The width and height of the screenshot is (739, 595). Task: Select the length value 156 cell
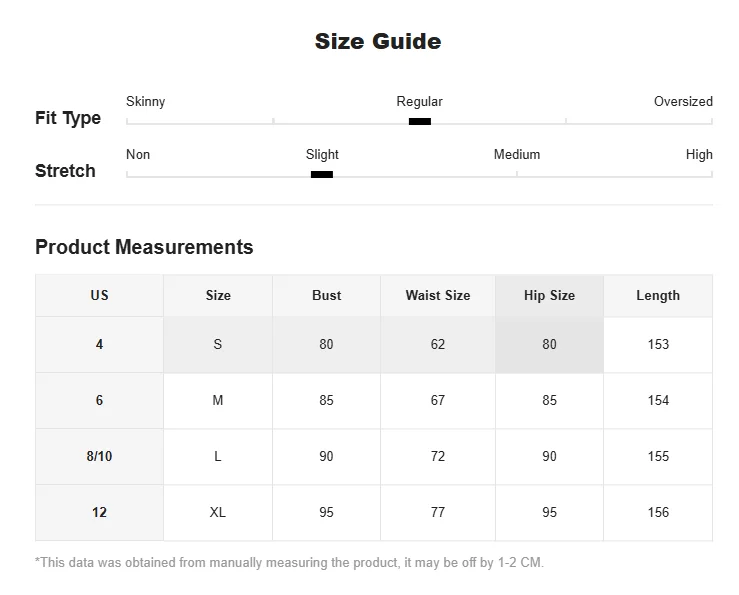(x=658, y=512)
